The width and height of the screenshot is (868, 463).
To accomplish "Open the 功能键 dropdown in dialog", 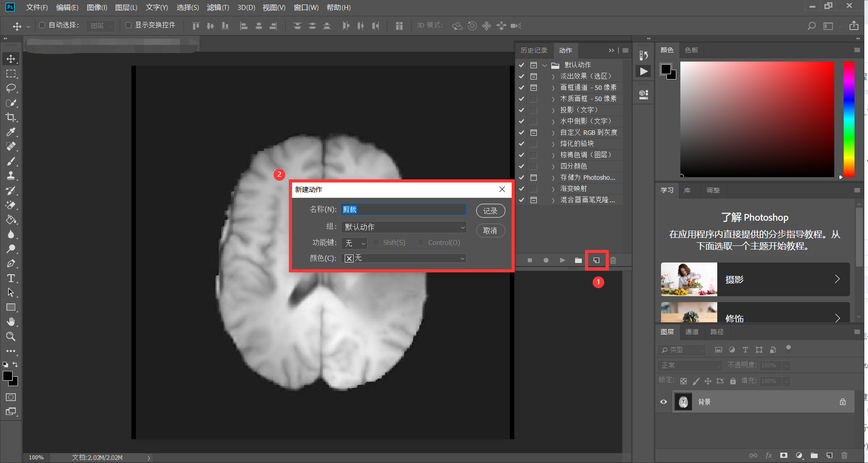I will [354, 243].
